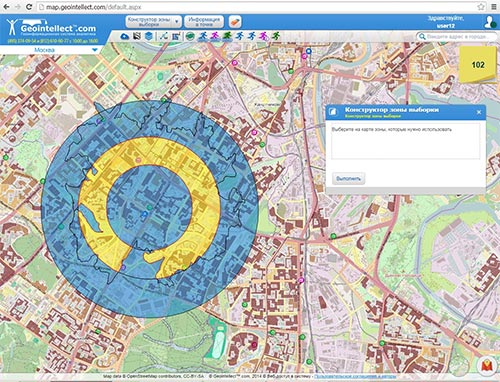
Task: Focus the address search field
Action: [457, 36]
